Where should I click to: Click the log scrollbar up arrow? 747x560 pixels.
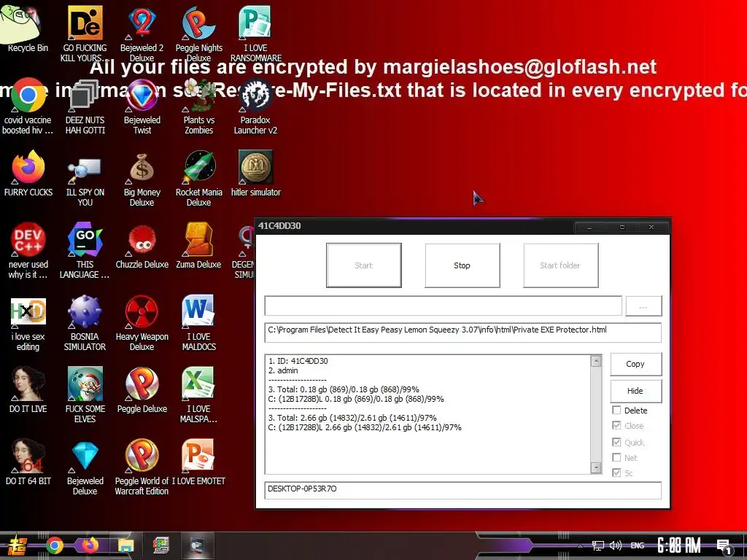point(596,361)
